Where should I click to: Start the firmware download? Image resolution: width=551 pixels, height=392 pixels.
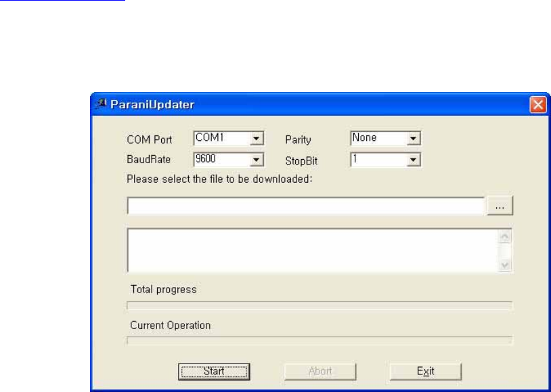click(x=214, y=372)
